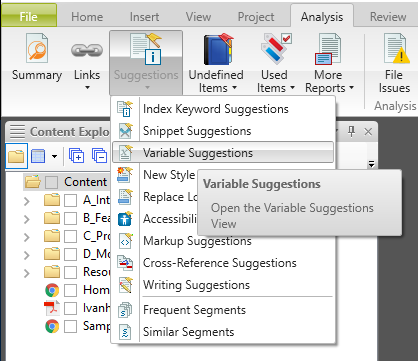Switch to the View ribbon tab

[x=198, y=17]
